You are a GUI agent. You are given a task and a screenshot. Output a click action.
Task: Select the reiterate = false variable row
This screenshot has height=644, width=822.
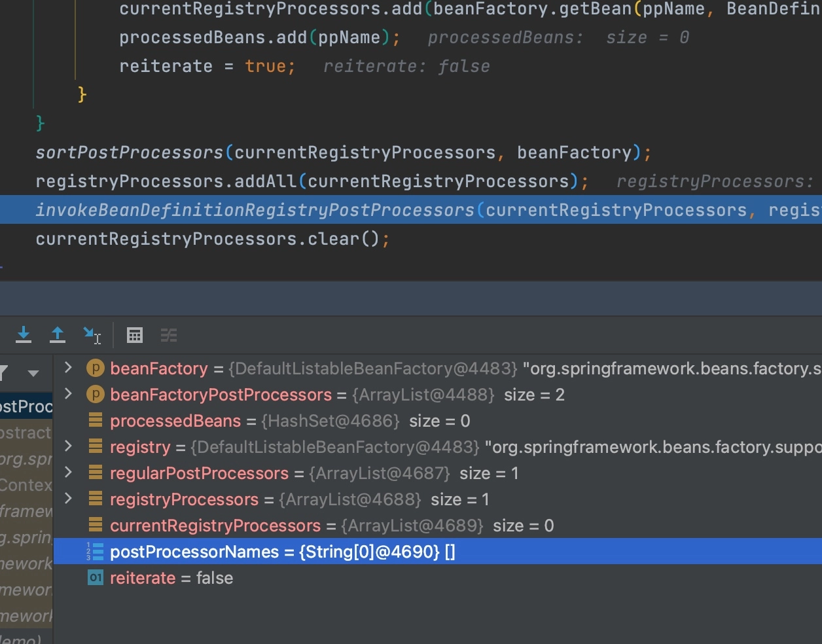point(437,578)
